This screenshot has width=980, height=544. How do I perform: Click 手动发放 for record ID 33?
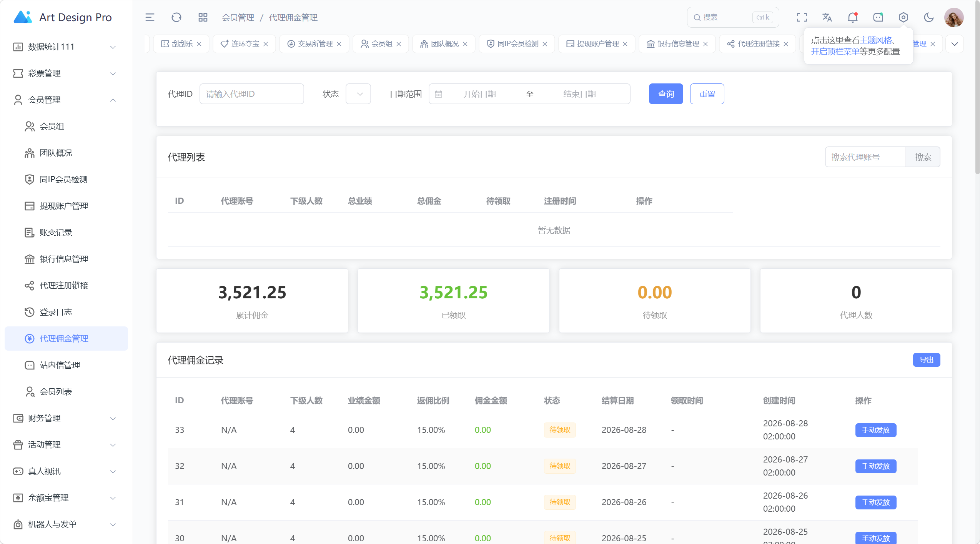click(876, 430)
